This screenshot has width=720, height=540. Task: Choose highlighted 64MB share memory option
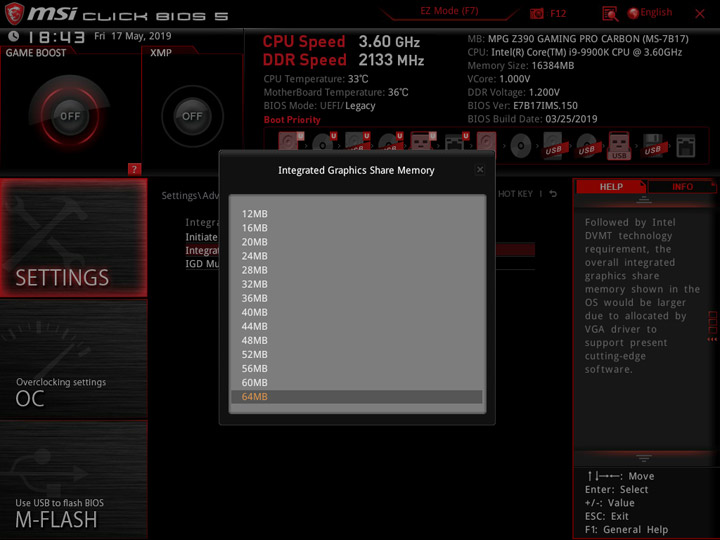click(x=357, y=397)
